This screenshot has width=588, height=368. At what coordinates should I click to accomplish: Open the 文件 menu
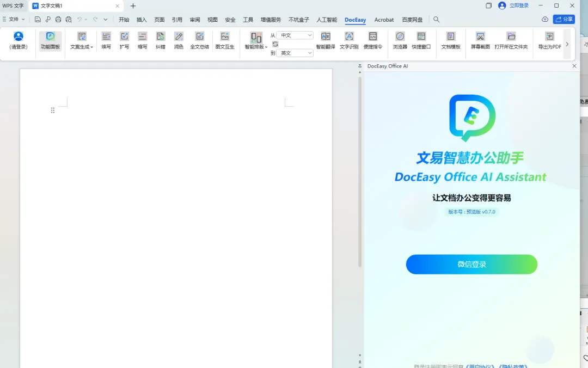14,19
